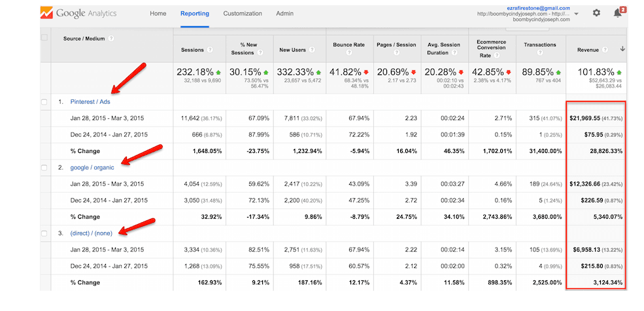This screenshot has height=311, width=644.
Task: Click the $12,326.66 revenue cell
Action: 585,184
